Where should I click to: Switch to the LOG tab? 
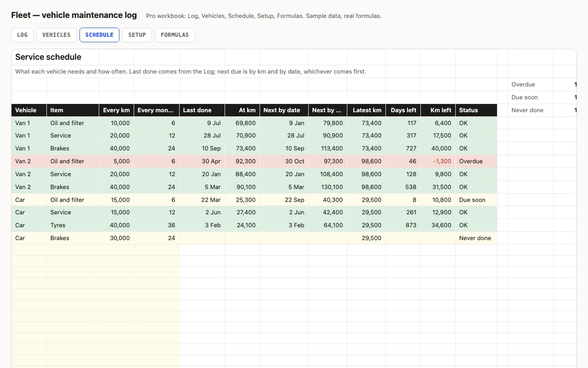click(x=22, y=35)
